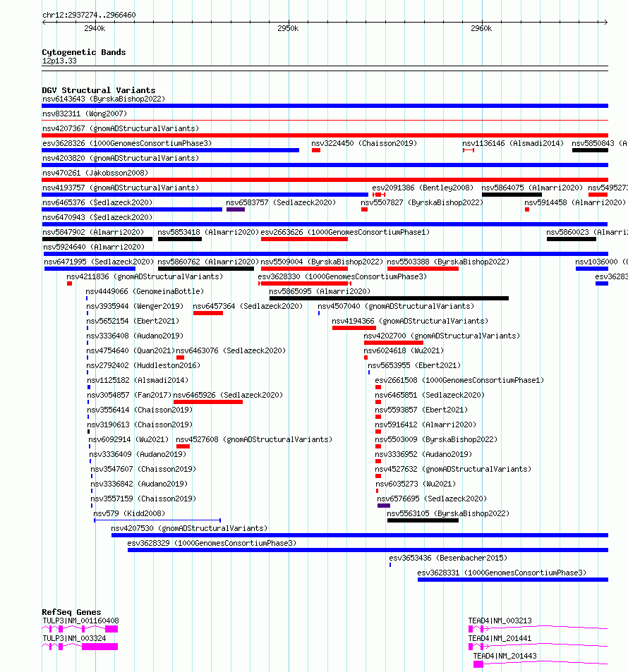
Task: Select nsv2792402 (Huddleston2016) label
Action: tap(143, 365)
